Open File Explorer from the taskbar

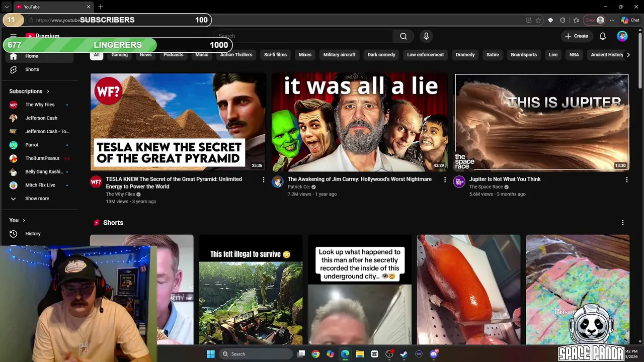point(360,354)
